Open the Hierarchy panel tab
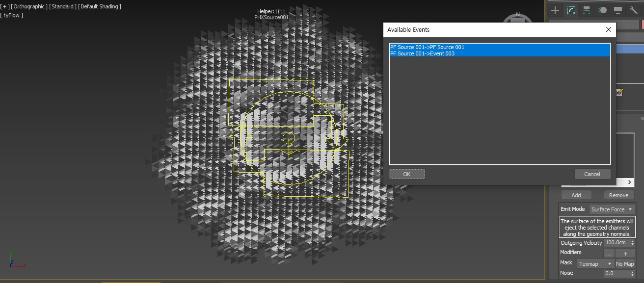 tap(587, 10)
